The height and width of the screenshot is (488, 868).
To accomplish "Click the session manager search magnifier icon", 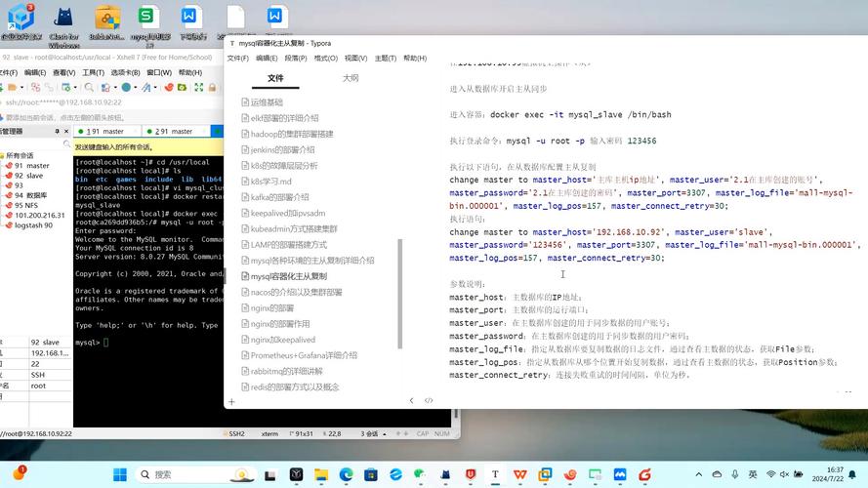I will coord(67,143).
